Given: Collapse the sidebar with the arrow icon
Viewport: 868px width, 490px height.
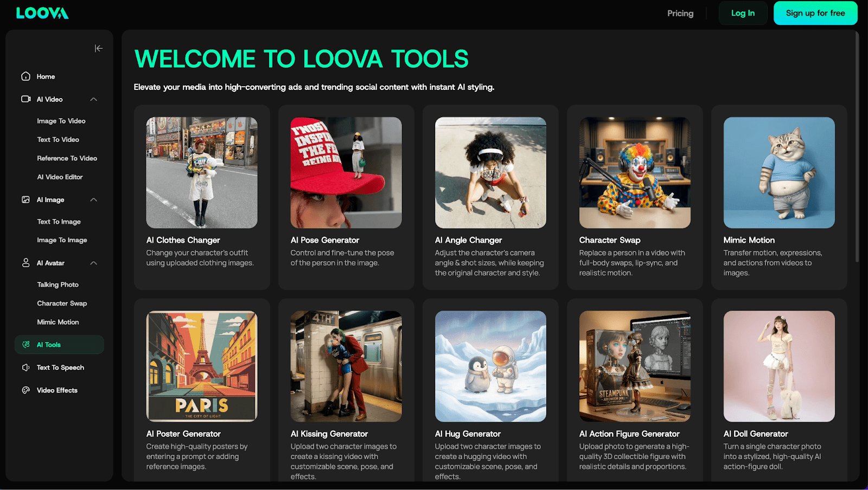Looking at the screenshot, I should (x=98, y=48).
